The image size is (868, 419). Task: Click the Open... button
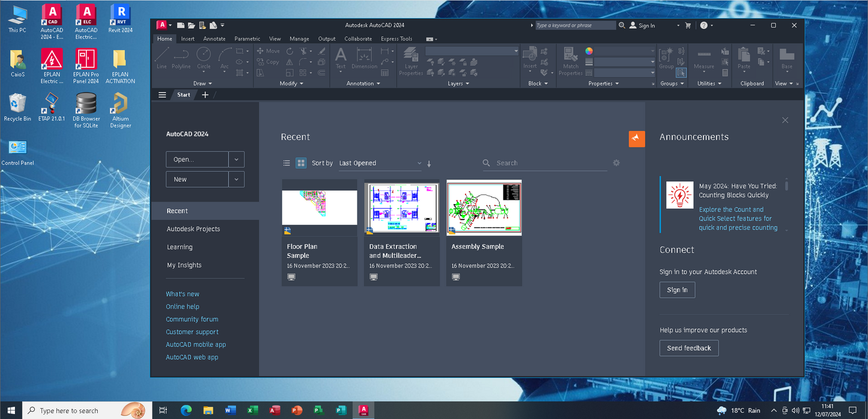pos(197,160)
